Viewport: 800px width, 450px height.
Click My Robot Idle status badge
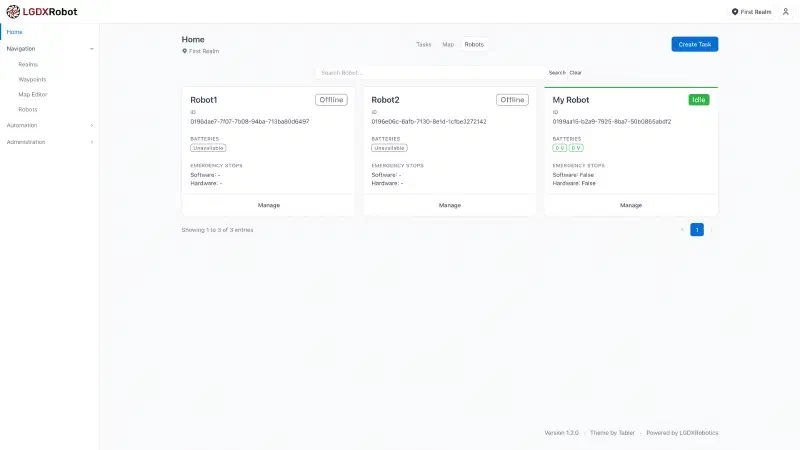click(698, 100)
